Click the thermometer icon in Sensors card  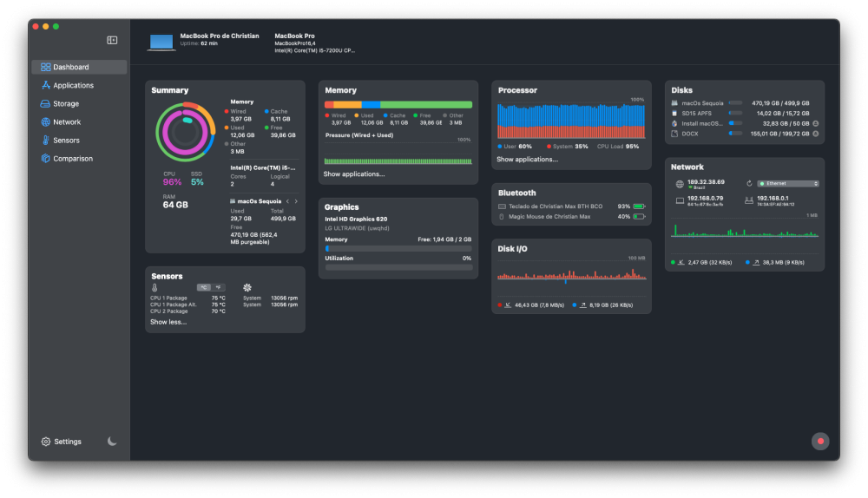pyautogui.click(x=155, y=288)
